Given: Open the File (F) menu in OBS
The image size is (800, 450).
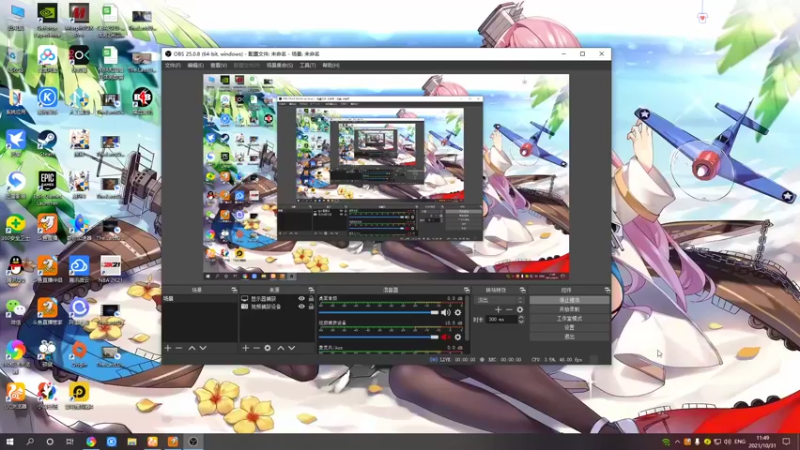Looking at the screenshot, I should [172, 65].
